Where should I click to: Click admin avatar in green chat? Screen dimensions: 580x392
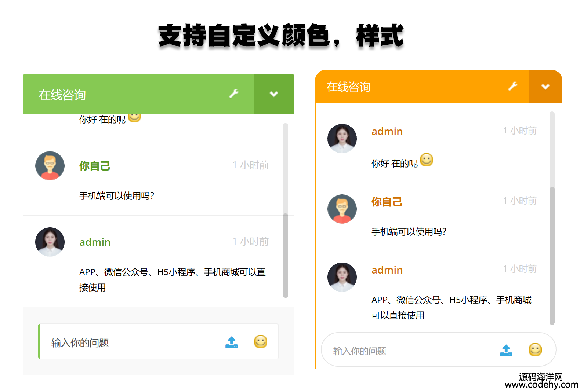coord(50,242)
